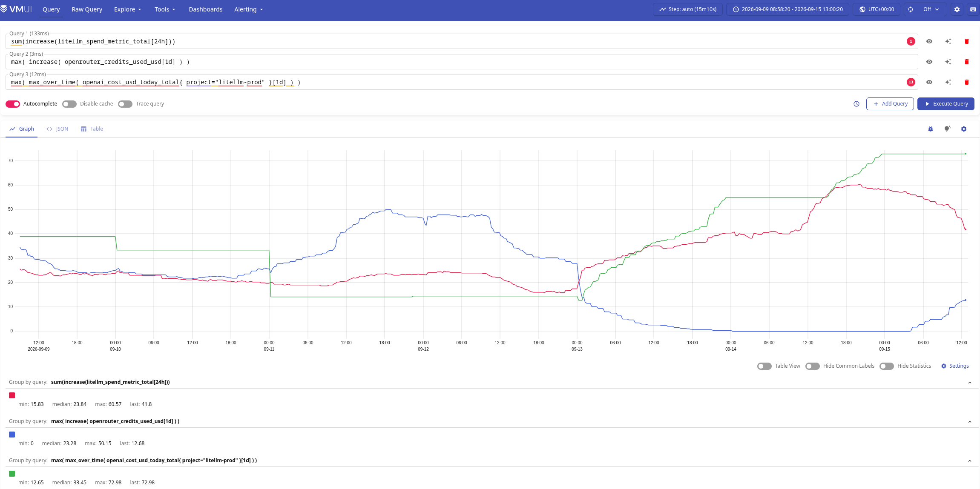Open header settings gear icon

(x=957, y=9)
